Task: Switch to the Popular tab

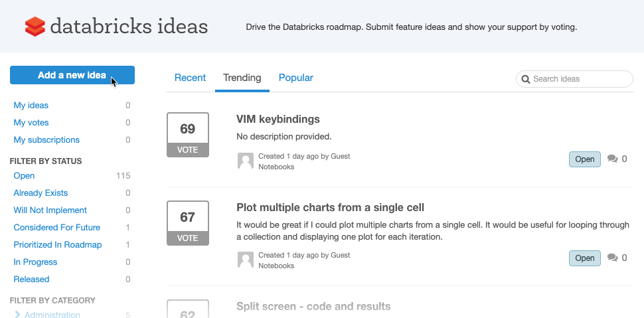Action: [x=296, y=78]
